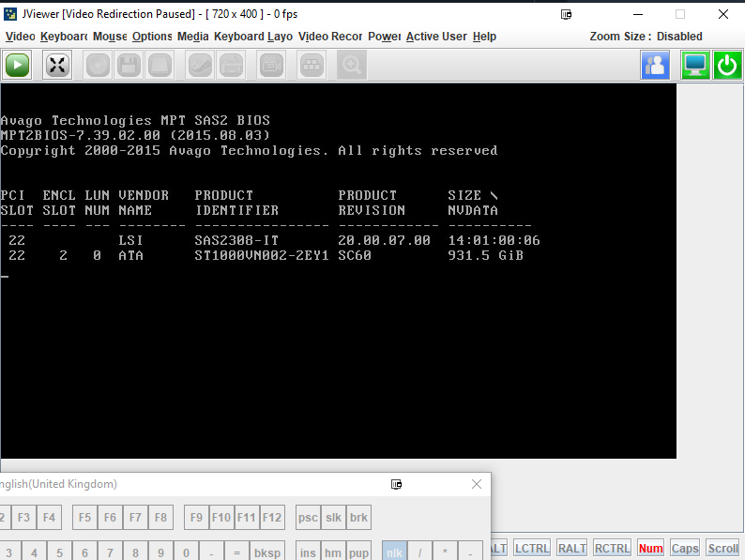Toggle the RCTRL modifier key
Image resolution: width=745 pixels, height=560 pixels.
click(x=612, y=548)
